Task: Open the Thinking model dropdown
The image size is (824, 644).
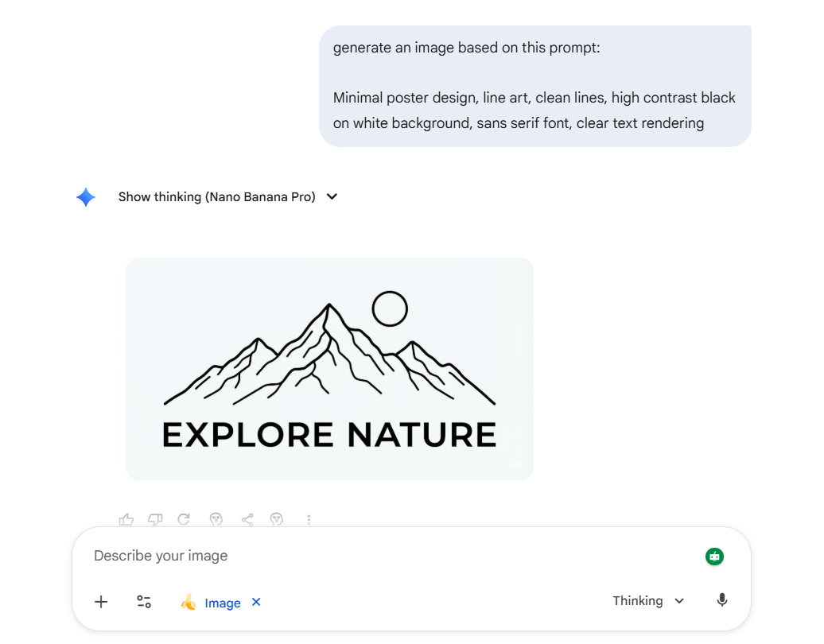Action: click(647, 601)
